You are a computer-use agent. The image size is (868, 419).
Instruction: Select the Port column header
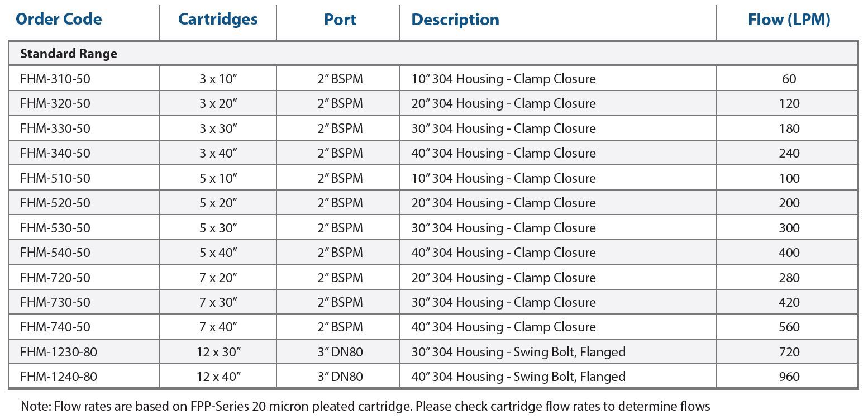[x=340, y=20]
